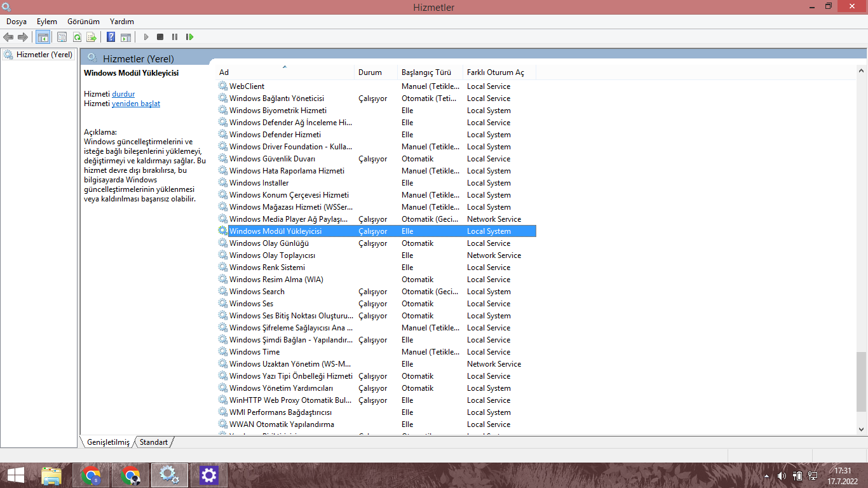Click the 'durdur' link to stop the service
The height and width of the screenshot is (488, 868).
coord(123,94)
